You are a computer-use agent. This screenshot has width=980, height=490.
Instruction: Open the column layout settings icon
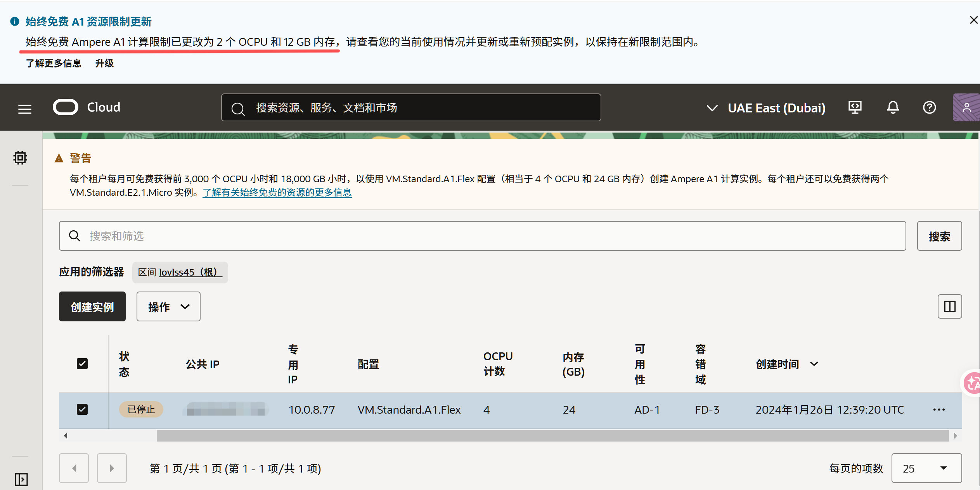(x=950, y=307)
